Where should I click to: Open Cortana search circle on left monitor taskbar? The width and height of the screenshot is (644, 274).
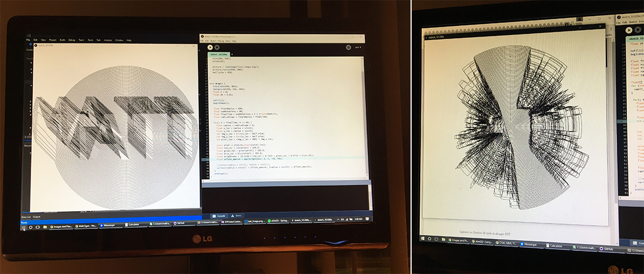tap(32, 227)
